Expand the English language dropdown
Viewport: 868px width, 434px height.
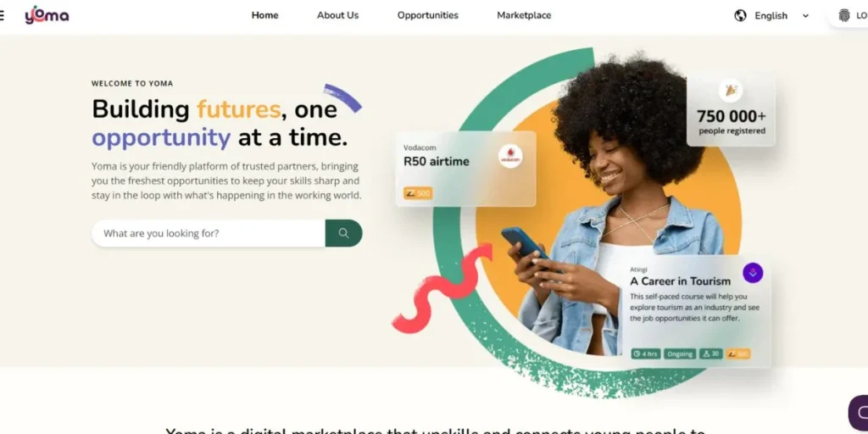pyautogui.click(x=771, y=15)
